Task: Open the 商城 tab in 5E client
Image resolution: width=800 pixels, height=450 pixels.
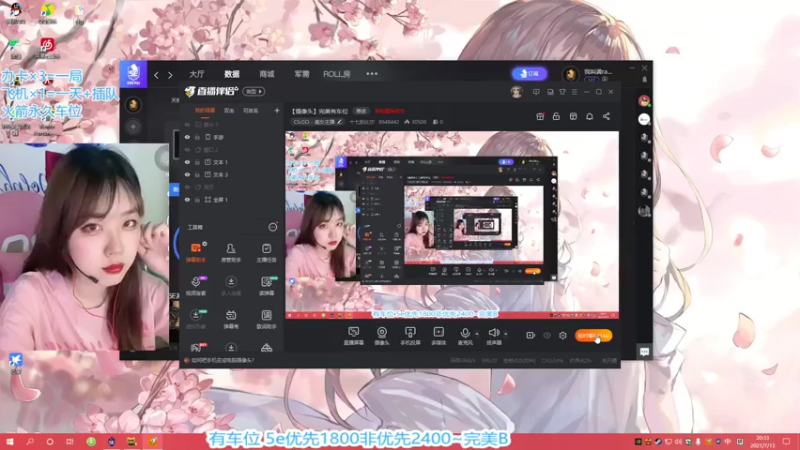Action: coord(267,74)
